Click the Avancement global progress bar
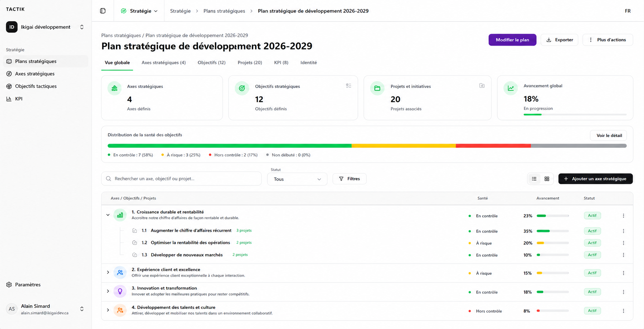Screen dimensions: 644x329 (575, 115)
